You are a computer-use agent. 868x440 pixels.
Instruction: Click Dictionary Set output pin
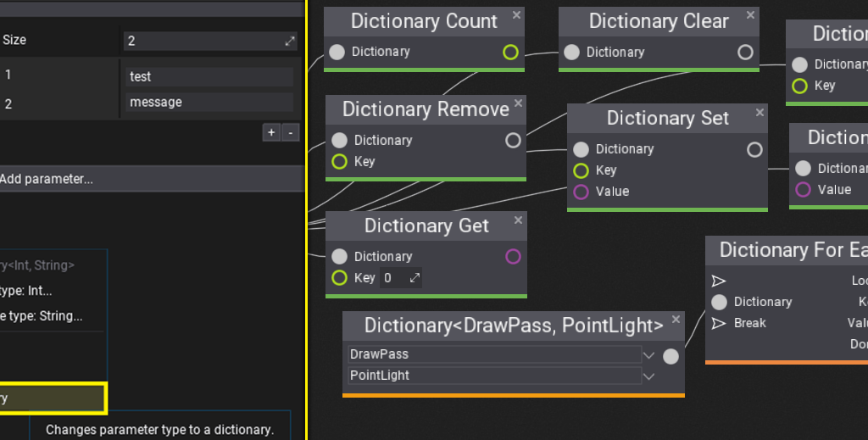click(x=754, y=149)
